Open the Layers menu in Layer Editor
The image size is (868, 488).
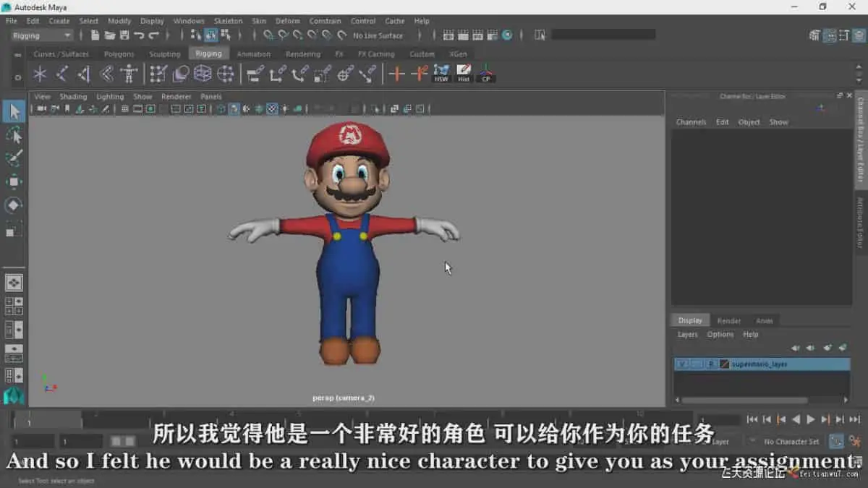click(x=687, y=335)
